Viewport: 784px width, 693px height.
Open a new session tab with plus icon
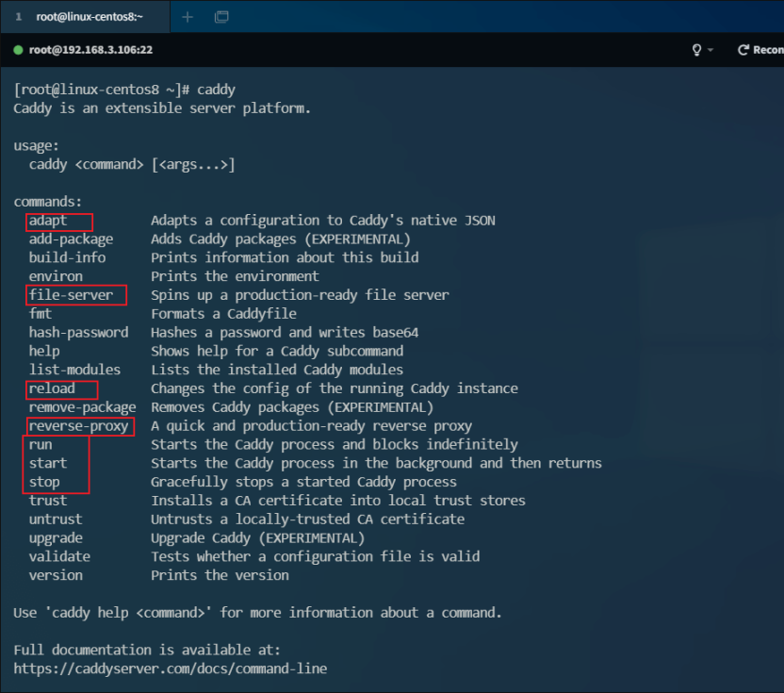coord(188,17)
